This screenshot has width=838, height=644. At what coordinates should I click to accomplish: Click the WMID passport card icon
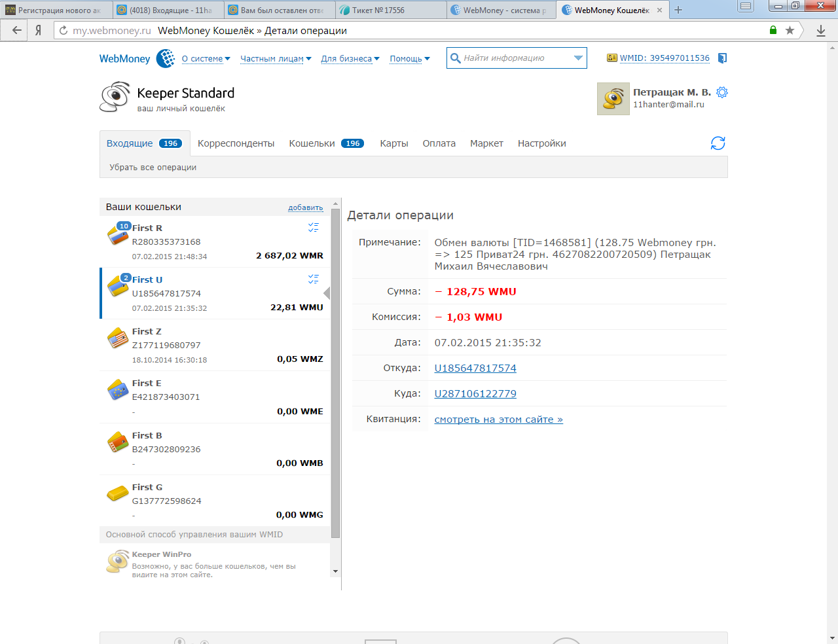(612, 58)
